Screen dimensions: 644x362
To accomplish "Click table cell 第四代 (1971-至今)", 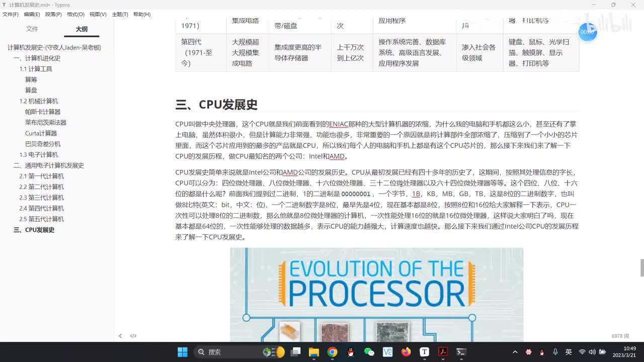I will (x=201, y=52).
